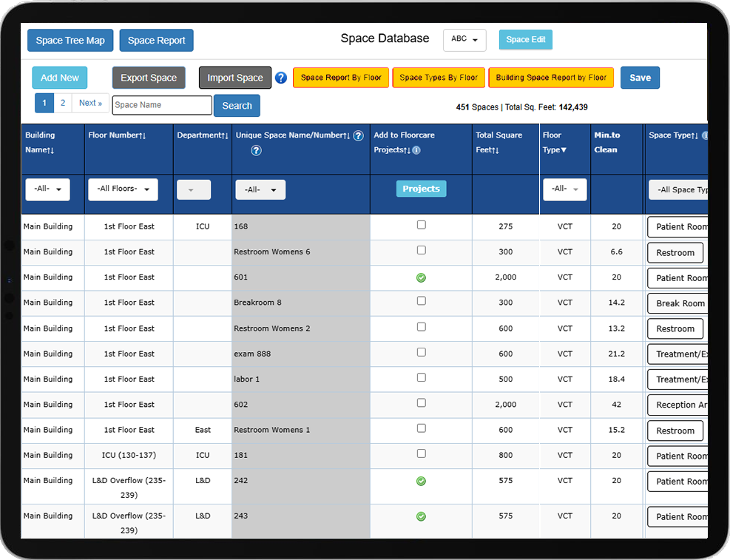Click the help icon beside Unique Space Name/Number header

tap(358, 135)
